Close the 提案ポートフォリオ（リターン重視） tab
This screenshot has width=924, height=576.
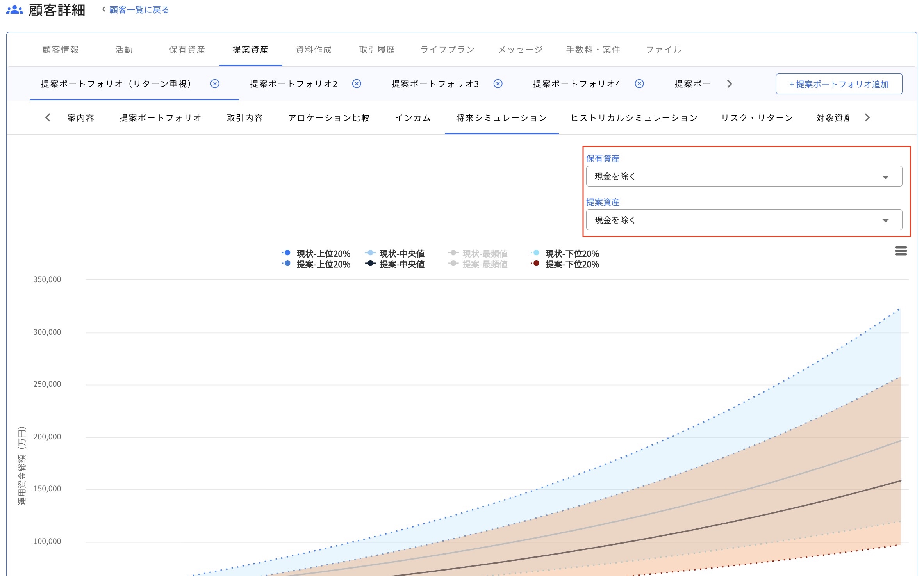point(215,84)
